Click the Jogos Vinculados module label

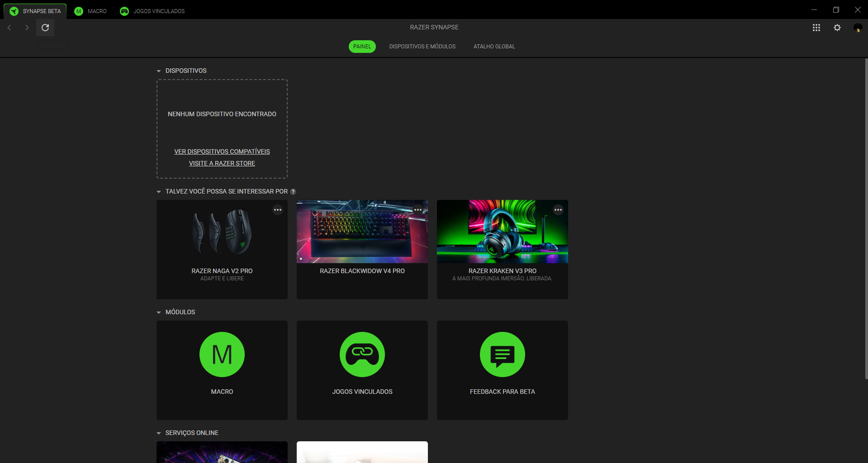click(362, 392)
